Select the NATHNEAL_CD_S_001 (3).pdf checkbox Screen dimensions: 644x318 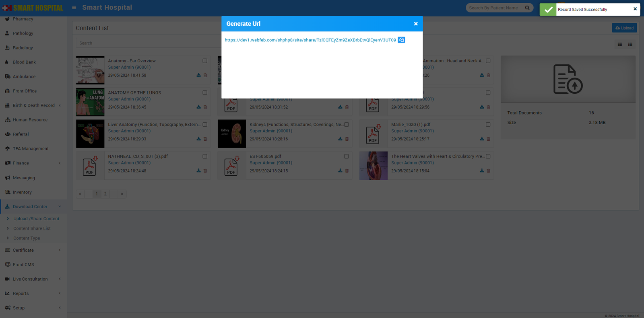pos(205,156)
